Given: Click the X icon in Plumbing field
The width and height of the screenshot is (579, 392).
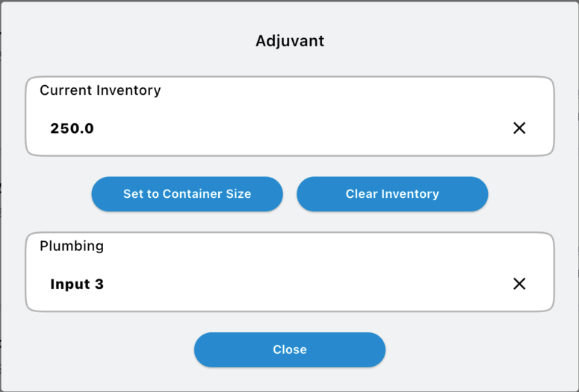Looking at the screenshot, I should coord(519,284).
